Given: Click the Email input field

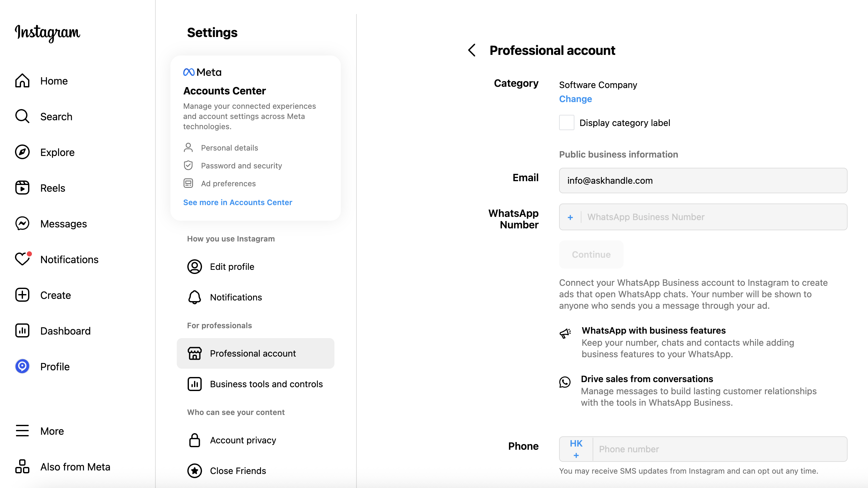Looking at the screenshot, I should [x=703, y=181].
